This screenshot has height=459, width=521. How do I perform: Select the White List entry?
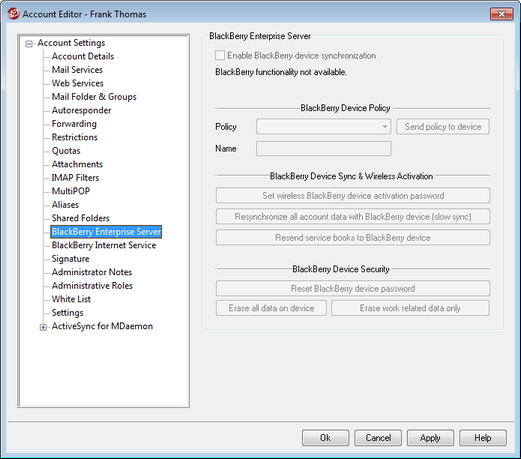click(71, 299)
